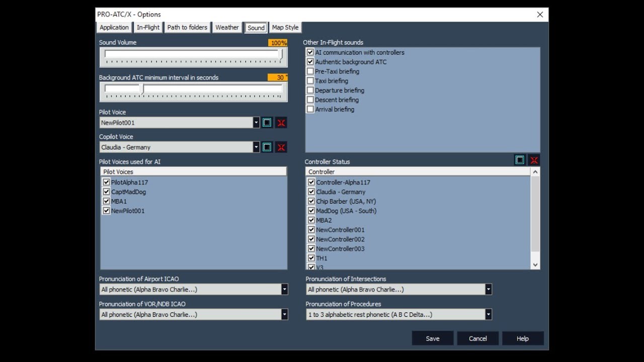Enable the Taxi briefing option

(310, 81)
